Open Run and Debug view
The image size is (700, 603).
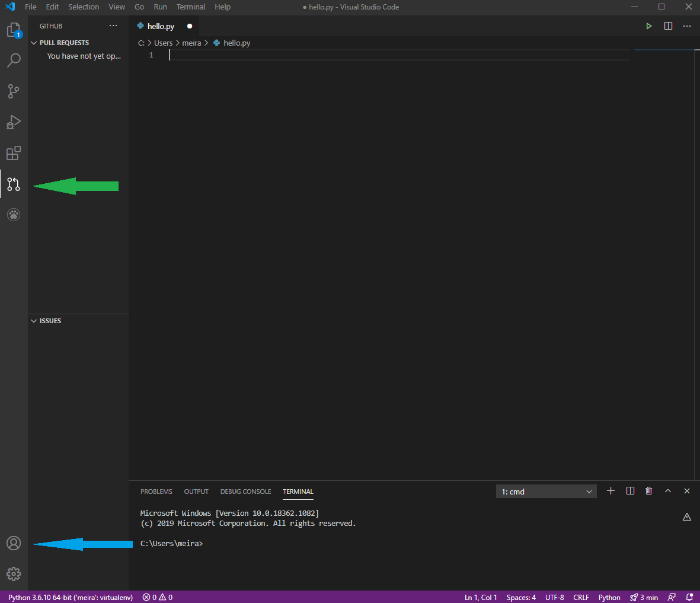point(14,122)
